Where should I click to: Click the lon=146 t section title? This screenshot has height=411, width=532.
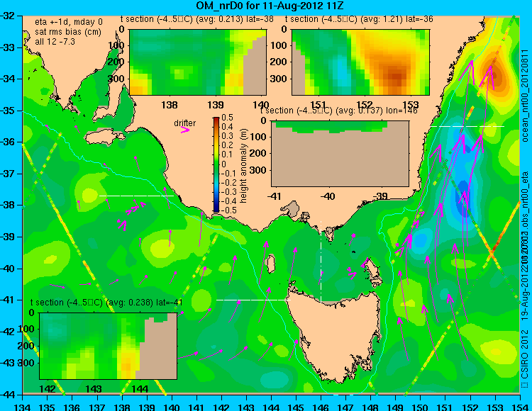pos(338,111)
